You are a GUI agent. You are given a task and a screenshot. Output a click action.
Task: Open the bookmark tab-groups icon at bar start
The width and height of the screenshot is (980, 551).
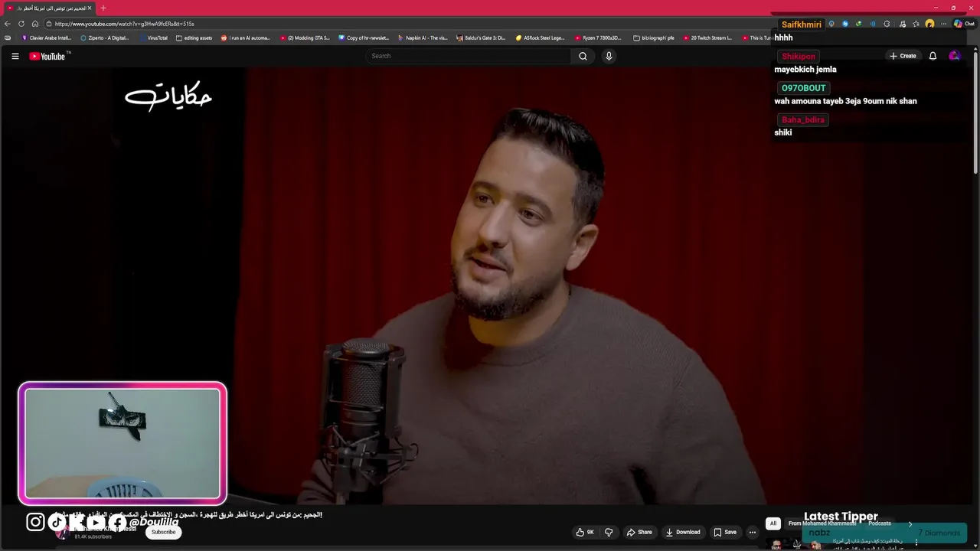coord(8,37)
